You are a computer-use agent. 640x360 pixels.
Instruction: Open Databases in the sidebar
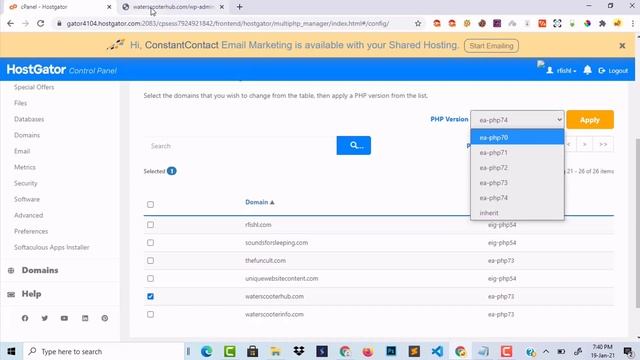tap(29, 119)
